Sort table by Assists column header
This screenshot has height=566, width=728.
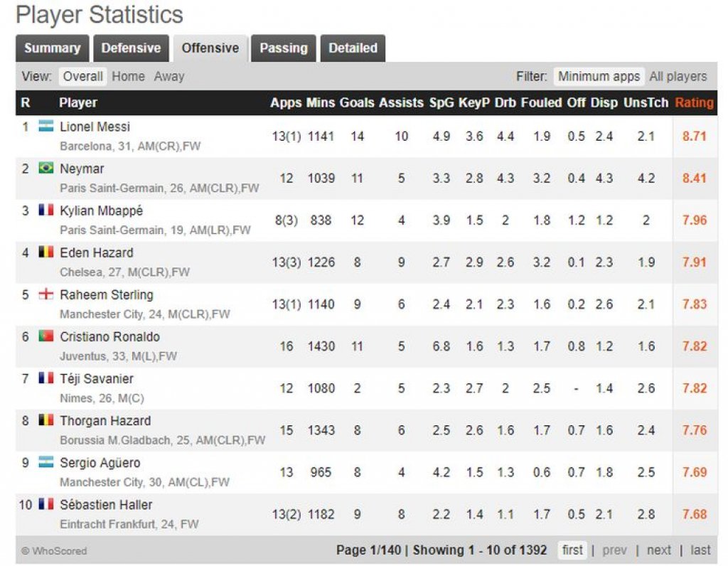401,102
